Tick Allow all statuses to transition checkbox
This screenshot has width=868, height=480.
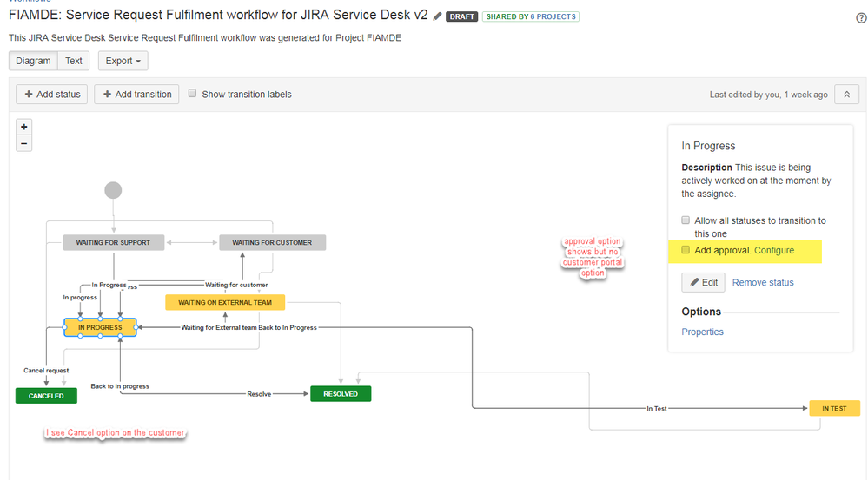coord(686,220)
